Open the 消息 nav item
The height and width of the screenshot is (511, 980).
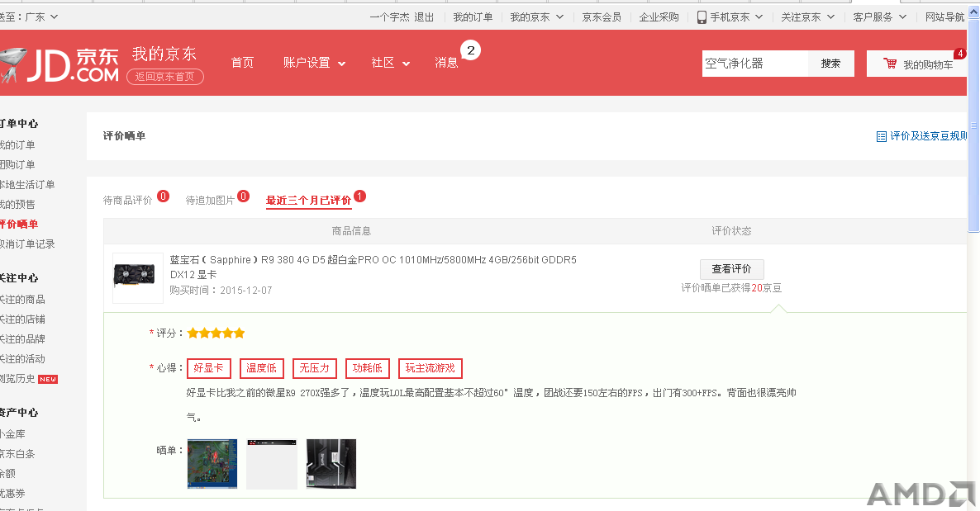pyautogui.click(x=446, y=63)
